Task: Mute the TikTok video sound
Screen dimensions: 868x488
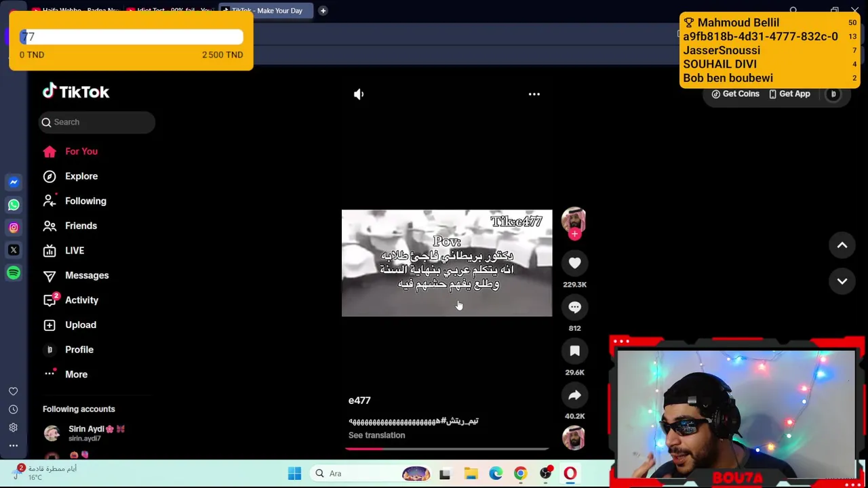Action: tap(359, 94)
